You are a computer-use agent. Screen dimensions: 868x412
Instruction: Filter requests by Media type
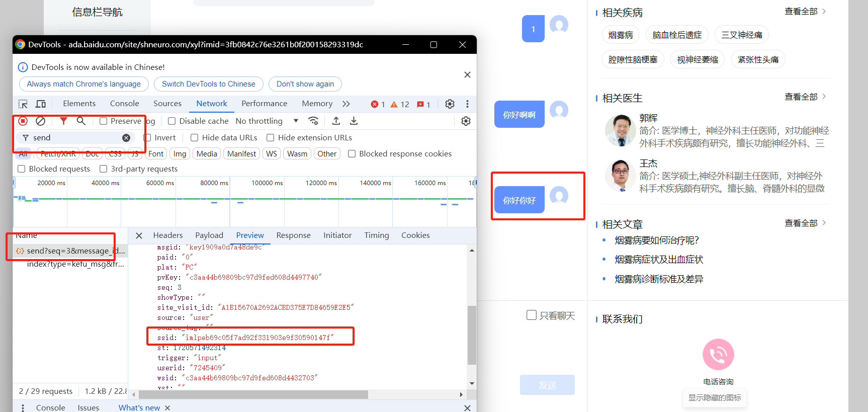[x=207, y=154]
